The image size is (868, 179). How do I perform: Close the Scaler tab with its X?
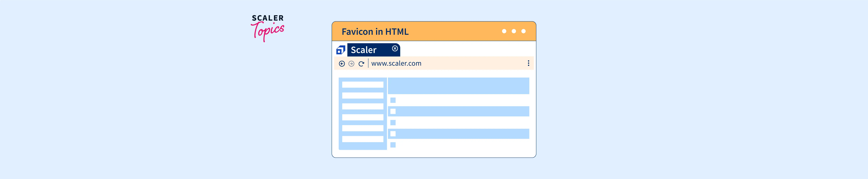click(x=395, y=49)
